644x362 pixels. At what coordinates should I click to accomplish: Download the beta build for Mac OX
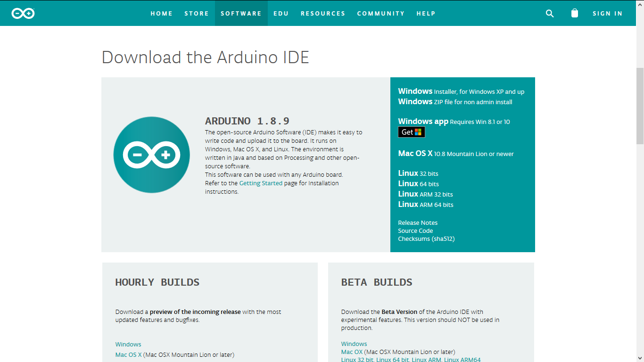[x=352, y=352]
